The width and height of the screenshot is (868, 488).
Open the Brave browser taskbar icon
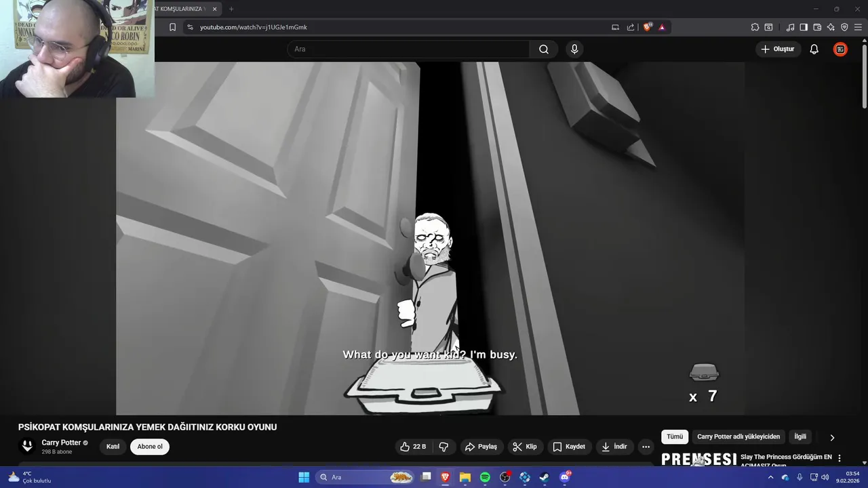click(446, 477)
